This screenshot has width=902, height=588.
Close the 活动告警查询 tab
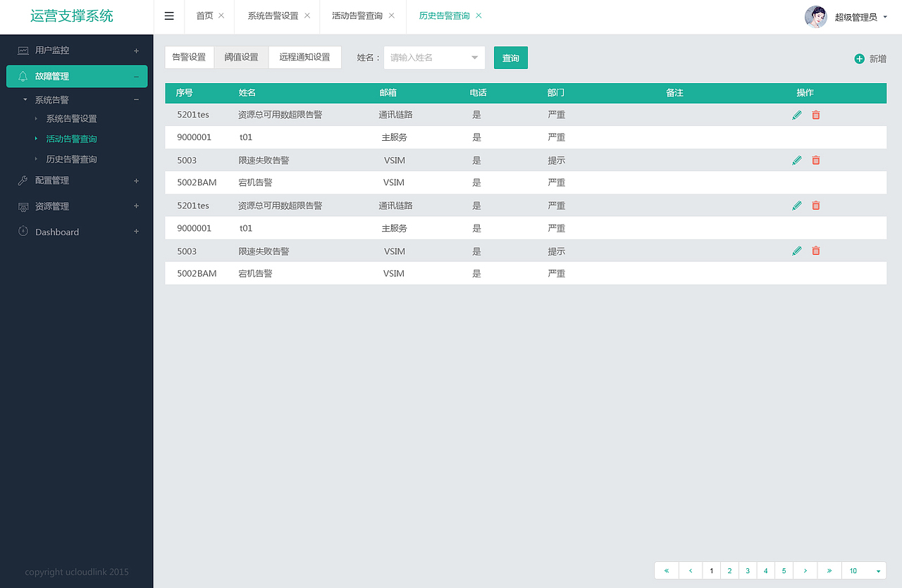coord(392,15)
